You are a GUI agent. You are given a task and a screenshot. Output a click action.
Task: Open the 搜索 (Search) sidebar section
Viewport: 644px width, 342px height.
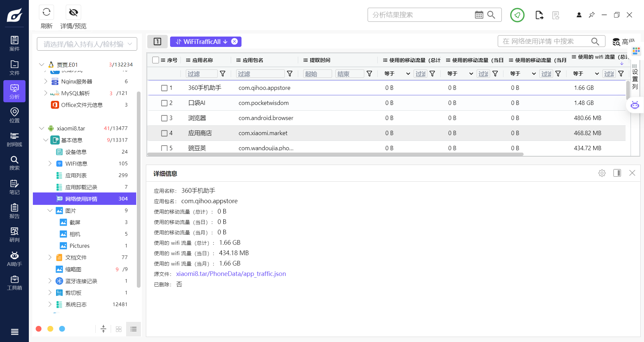point(14,163)
